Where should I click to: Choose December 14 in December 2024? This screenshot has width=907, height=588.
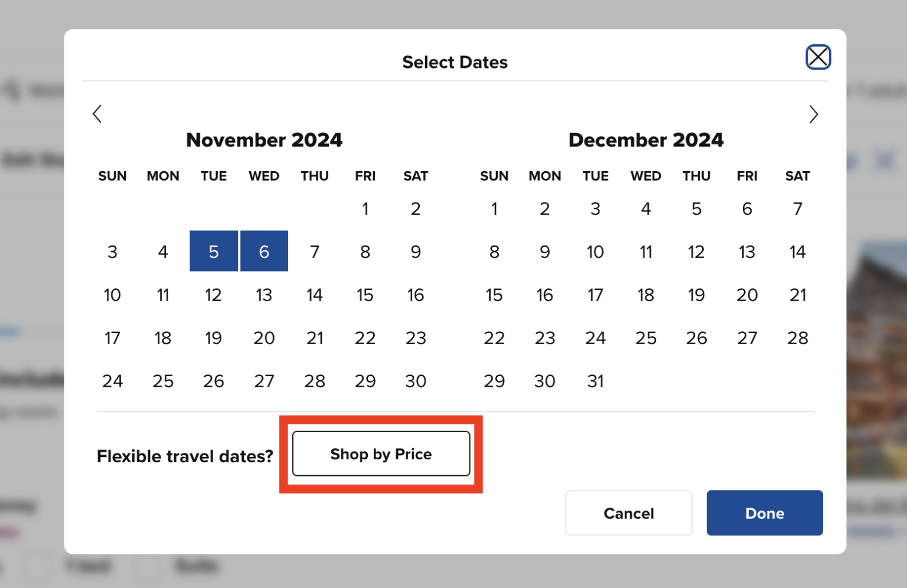(797, 251)
